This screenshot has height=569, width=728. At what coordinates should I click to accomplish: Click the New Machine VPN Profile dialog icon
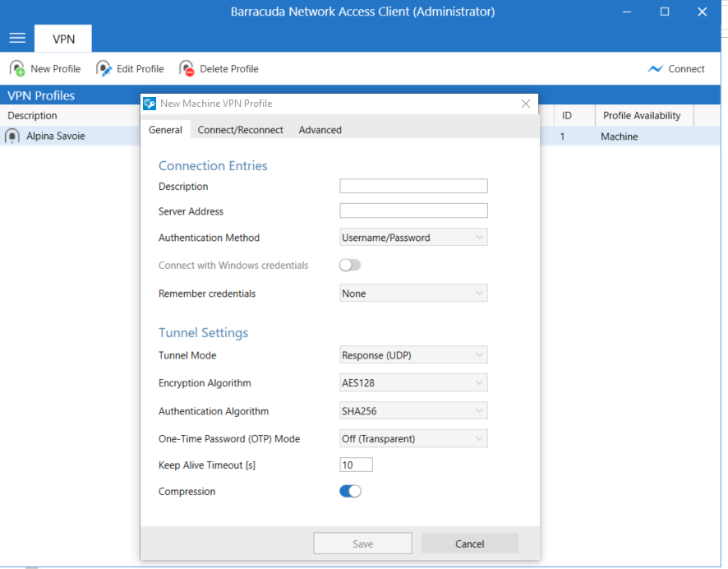click(x=150, y=104)
